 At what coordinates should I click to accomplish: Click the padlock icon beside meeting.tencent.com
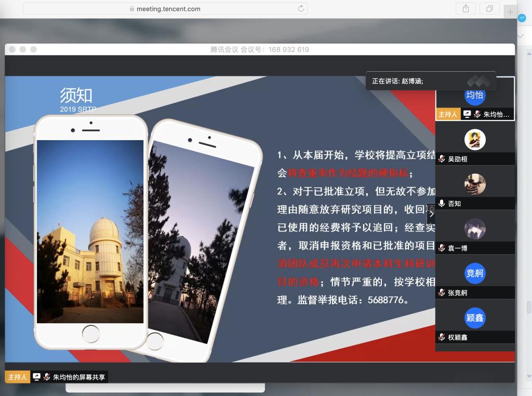point(132,9)
